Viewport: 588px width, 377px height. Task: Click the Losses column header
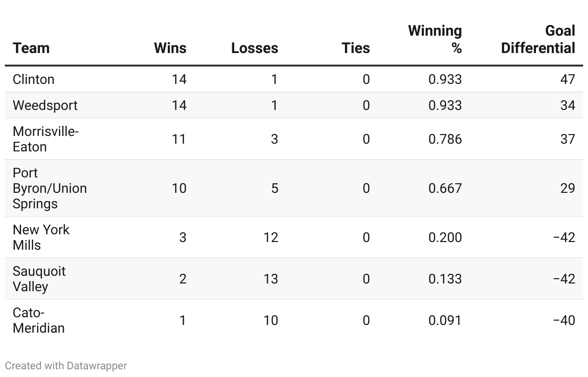[254, 48]
